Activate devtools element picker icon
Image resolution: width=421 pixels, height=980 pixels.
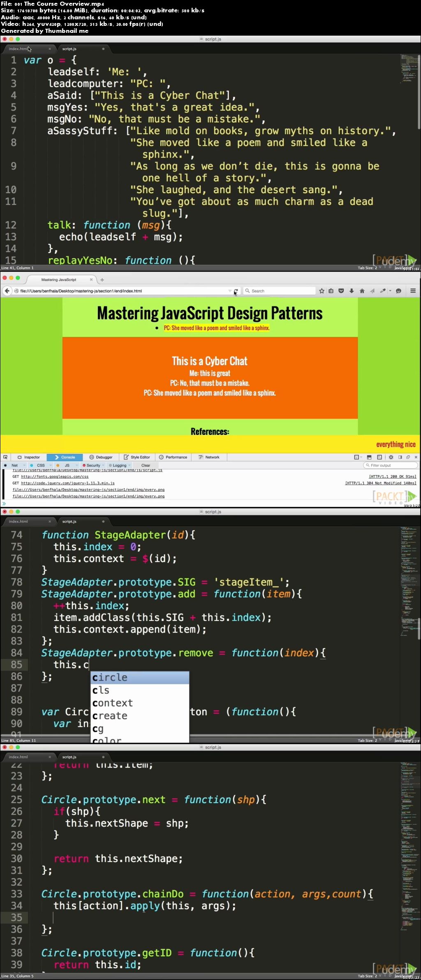tap(5, 457)
